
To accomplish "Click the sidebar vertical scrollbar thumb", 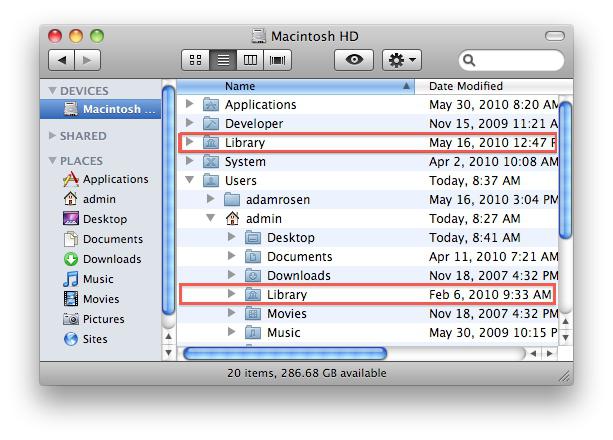I will tap(168, 200).
